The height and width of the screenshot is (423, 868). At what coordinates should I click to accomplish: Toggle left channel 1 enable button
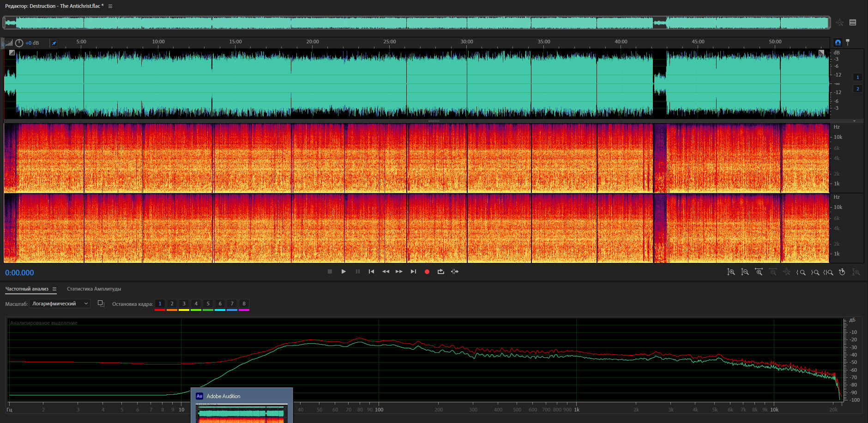pos(857,77)
